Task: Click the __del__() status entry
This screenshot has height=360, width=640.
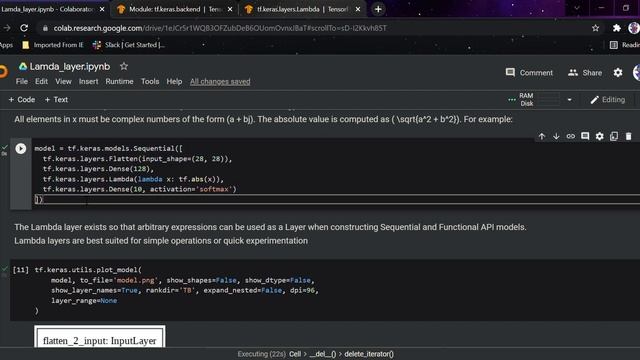Action: pyautogui.click(x=322, y=354)
